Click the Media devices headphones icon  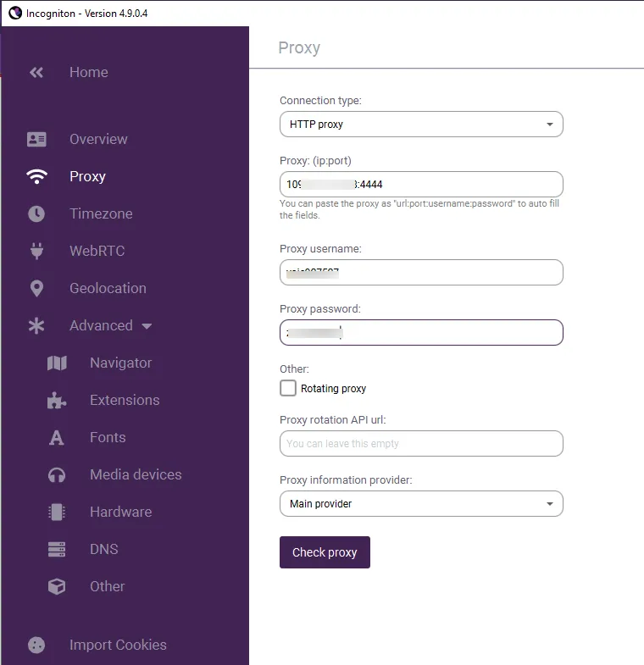[57, 475]
